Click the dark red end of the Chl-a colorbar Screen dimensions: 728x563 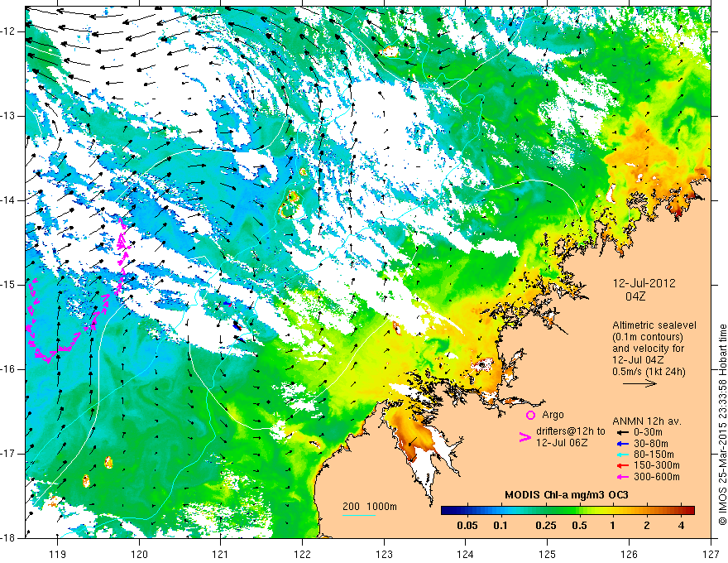tap(689, 511)
